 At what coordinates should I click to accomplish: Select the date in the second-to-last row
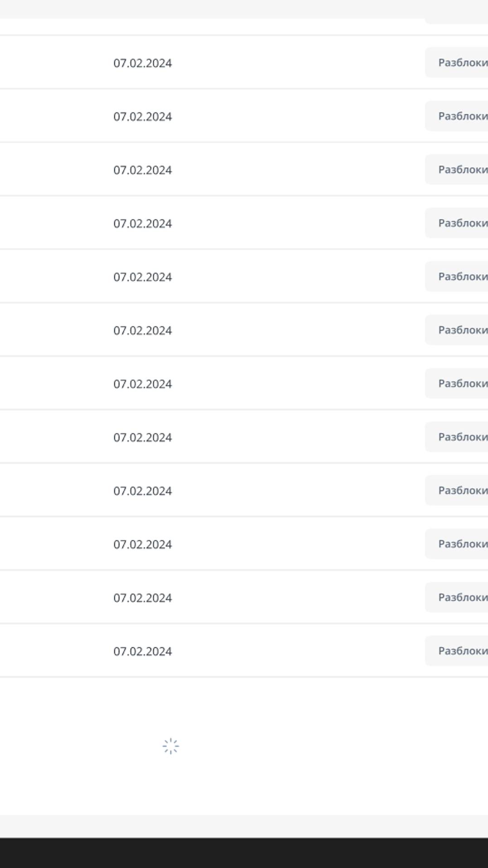tap(143, 598)
